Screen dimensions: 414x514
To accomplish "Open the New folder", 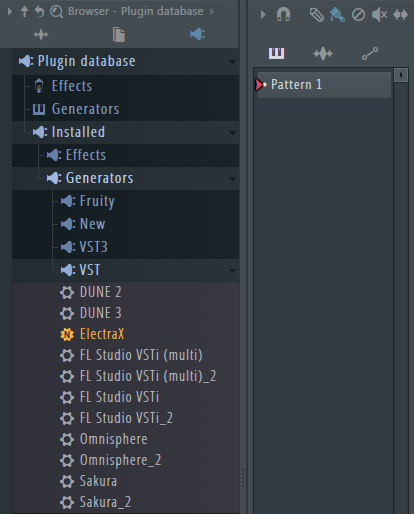I will tap(125, 224).
